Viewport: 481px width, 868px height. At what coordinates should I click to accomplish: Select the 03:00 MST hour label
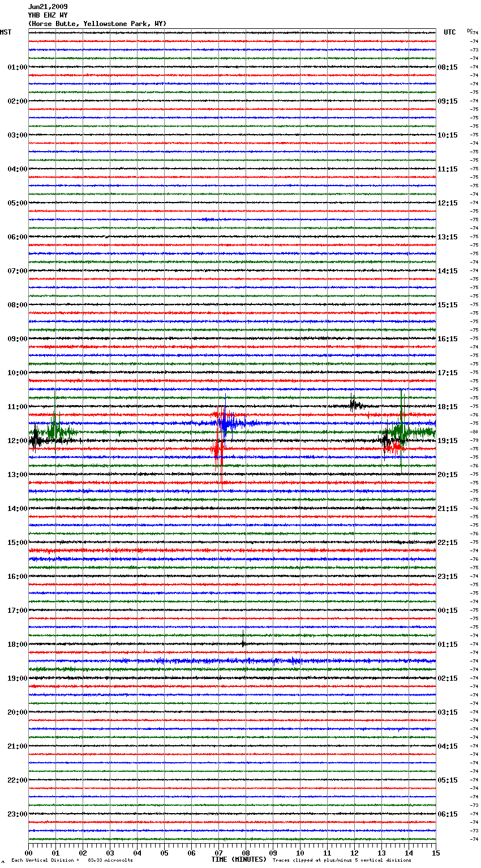pyautogui.click(x=18, y=135)
